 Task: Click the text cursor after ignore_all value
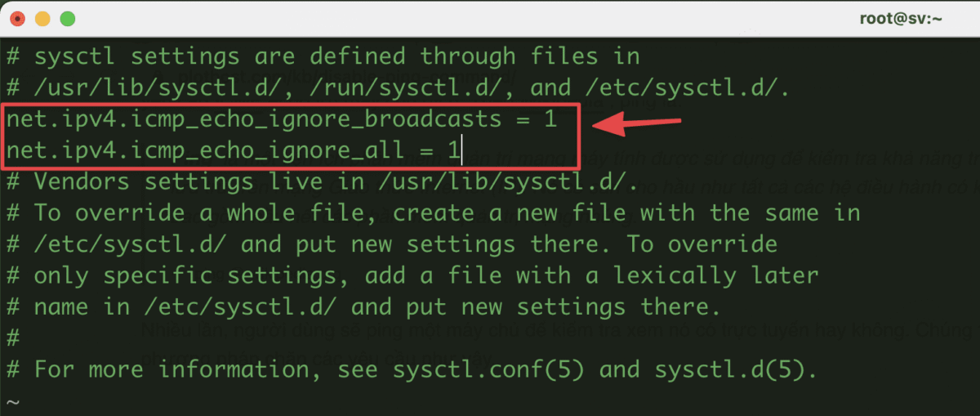coord(461,150)
